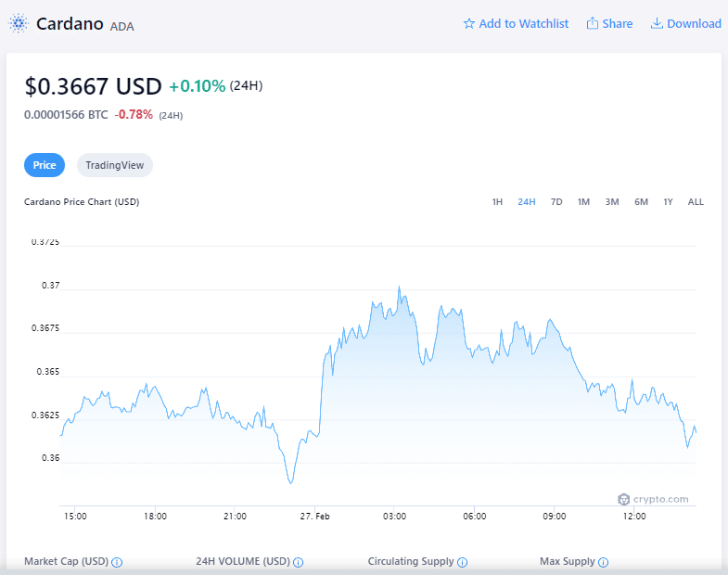The width and height of the screenshot is (728, 575).
Task: Open the Max Supply info icon
Action: point(603,562)
